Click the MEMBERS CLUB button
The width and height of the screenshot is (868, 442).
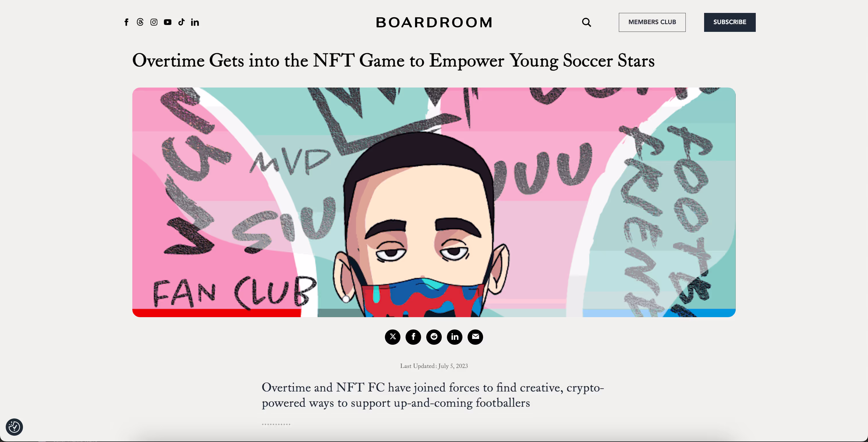click(x=652, y=22)
